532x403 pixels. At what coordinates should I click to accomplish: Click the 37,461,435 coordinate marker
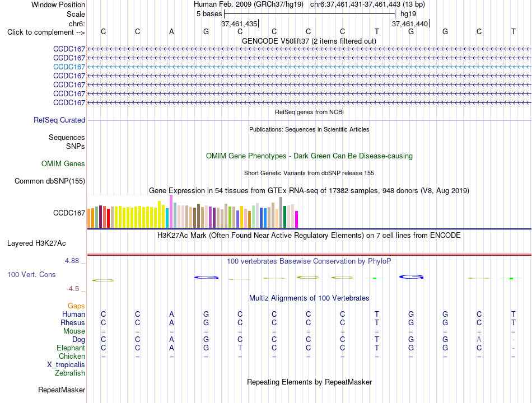(x=239, y=24)
